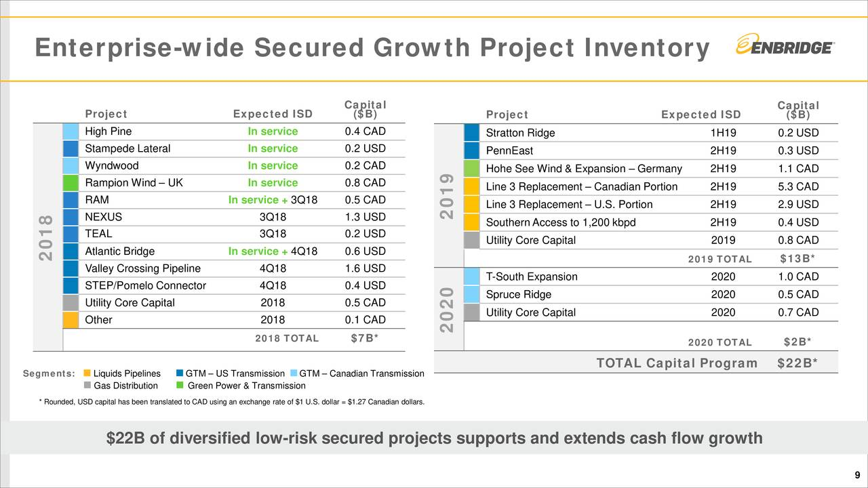The width and height of the screenshot is (868, 488).
Task: Click the orange square beside Other
Action: 71,320
